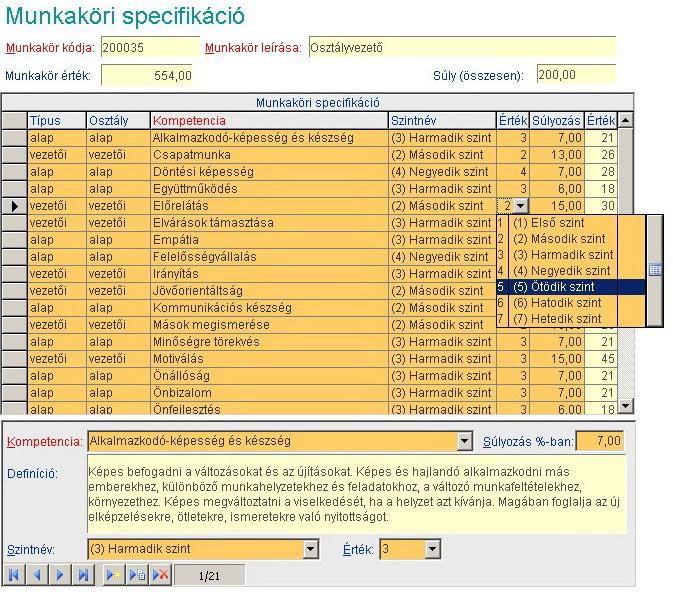673x596 pixels.
Task: Click the Osztály column header
Action: [x=118, y=121]
